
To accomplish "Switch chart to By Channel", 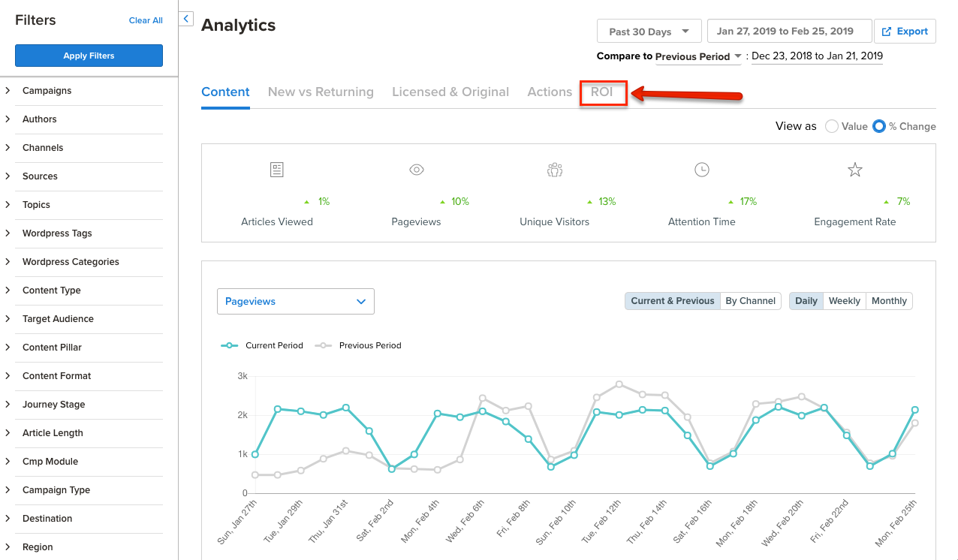I will pyautogui.click(x=750, y=301).
